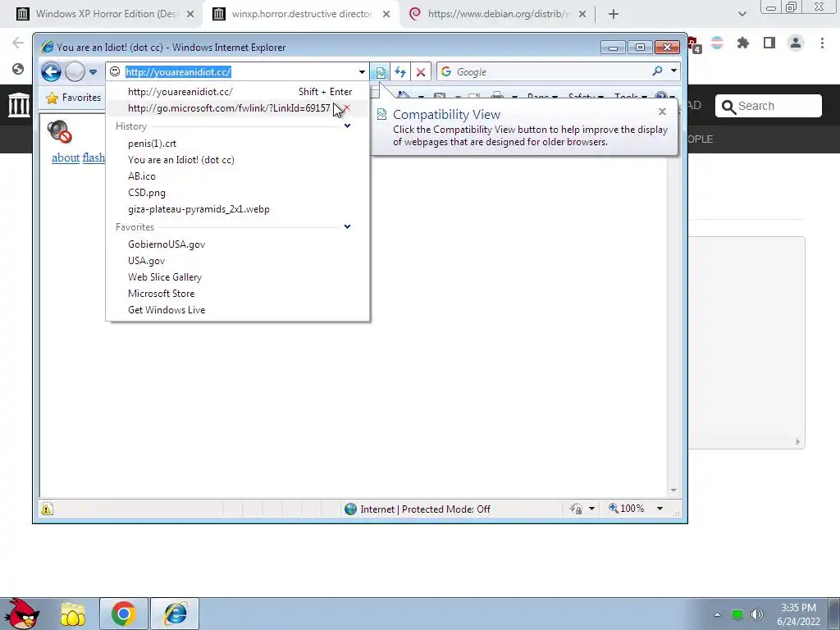The image size is (840, 630).
Task: Open Chrome tab search chevron
Action: click(742, 14)
